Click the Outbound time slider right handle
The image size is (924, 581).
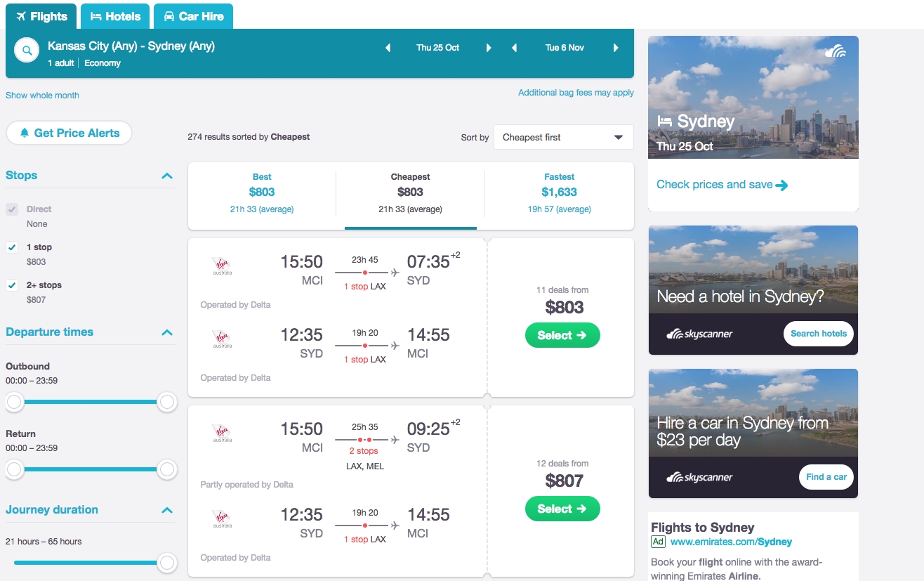click(167, 402)
